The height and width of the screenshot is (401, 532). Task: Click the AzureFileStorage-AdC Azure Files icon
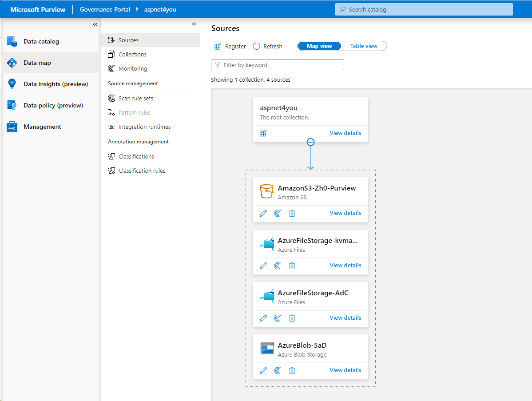(x=267, y=296)
